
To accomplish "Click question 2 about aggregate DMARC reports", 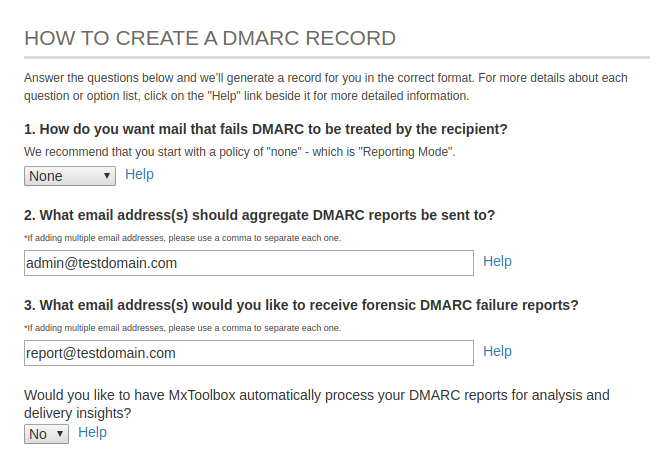I will pyautogui.click(x=259, y=215).
